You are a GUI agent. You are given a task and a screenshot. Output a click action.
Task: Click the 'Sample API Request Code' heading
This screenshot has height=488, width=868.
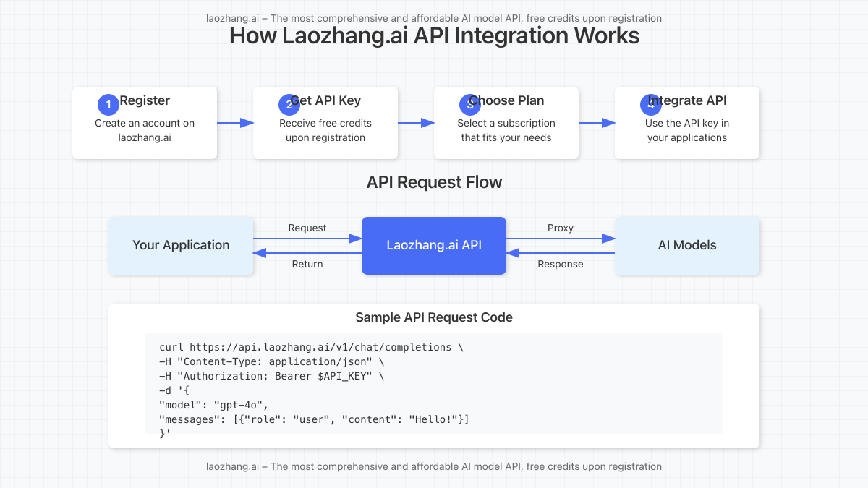point(434,317)
